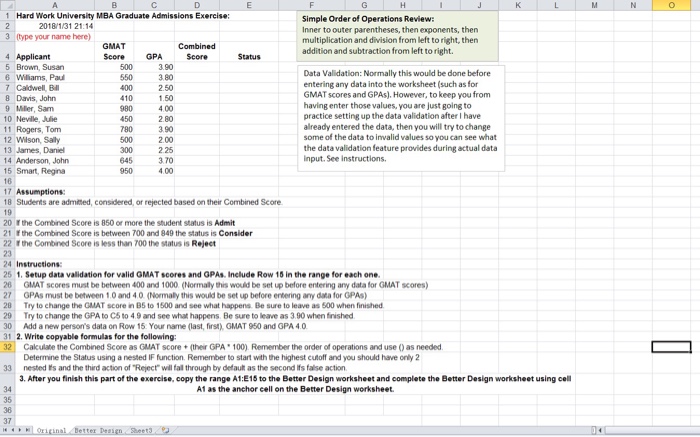Select column A header
Screen dimensions: 700x437
pos(54,5)
